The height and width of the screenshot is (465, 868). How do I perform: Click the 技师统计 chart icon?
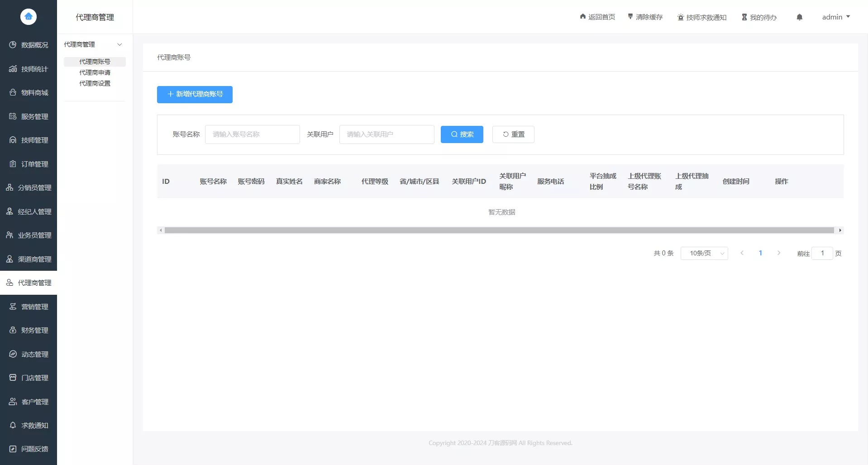(x=13, y=69)
